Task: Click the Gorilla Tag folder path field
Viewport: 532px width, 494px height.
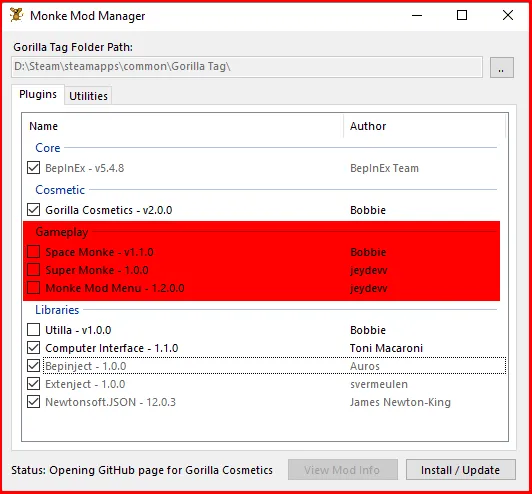Action: point(247,67)
